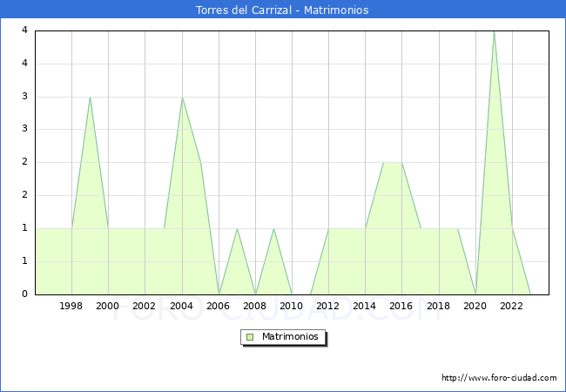566x392 pixels.
Task: Click the 1998 x-axis label
Action: (71, 306)
